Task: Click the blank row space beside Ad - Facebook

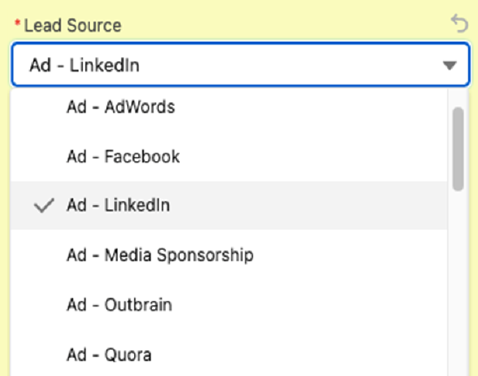Action: (313, 156)
